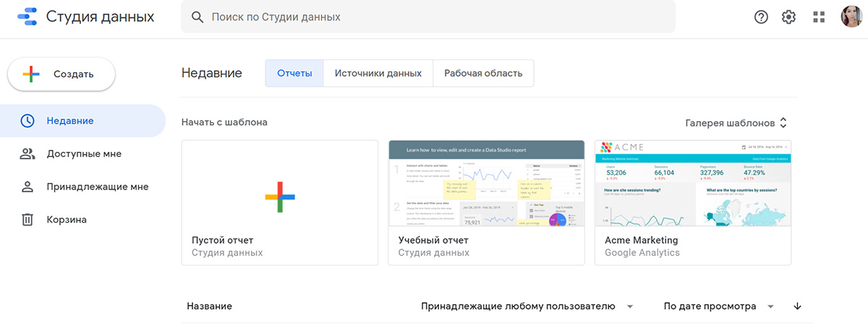
Task: Click the trash icon next to Корзина
Action: (x=27, y=219)
